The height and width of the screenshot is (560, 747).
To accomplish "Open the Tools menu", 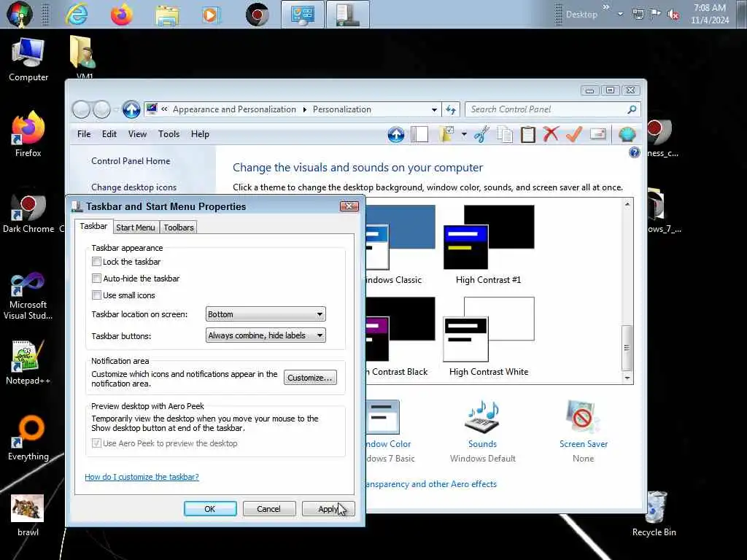I will [x=169, y=134].
